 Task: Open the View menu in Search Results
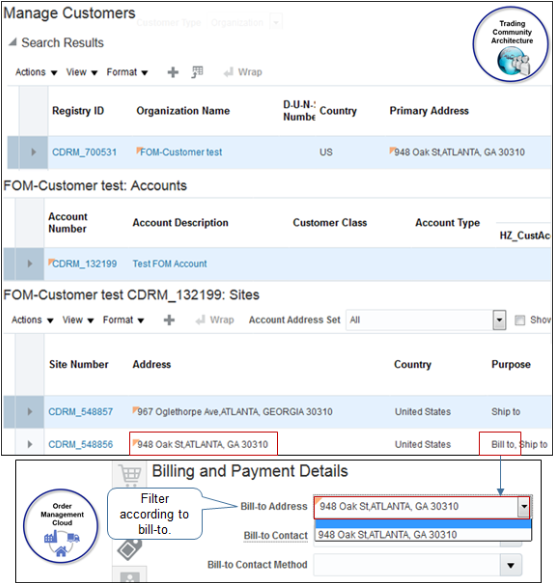82,72
